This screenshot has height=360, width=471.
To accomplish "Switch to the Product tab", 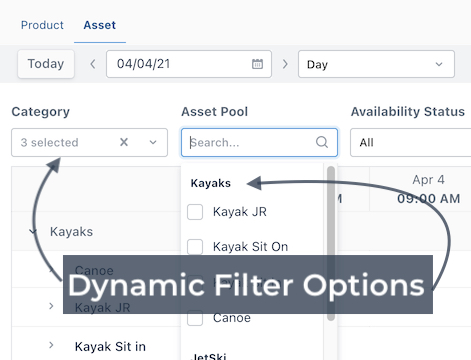I will click(42, 25).
